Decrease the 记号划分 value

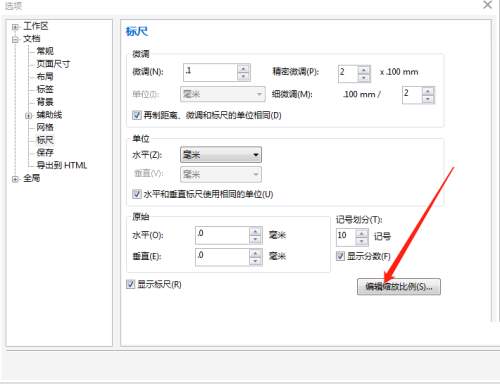[x=362, y=242]
